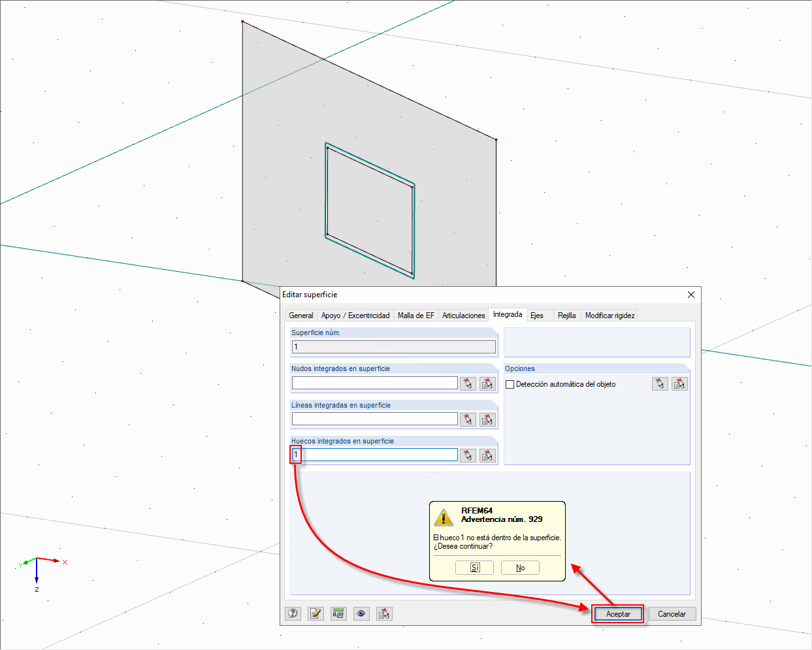Open the Rejilla tab
Image resolution: width=812 pixels, height=650 pixels.
click(x=567, y=316)
